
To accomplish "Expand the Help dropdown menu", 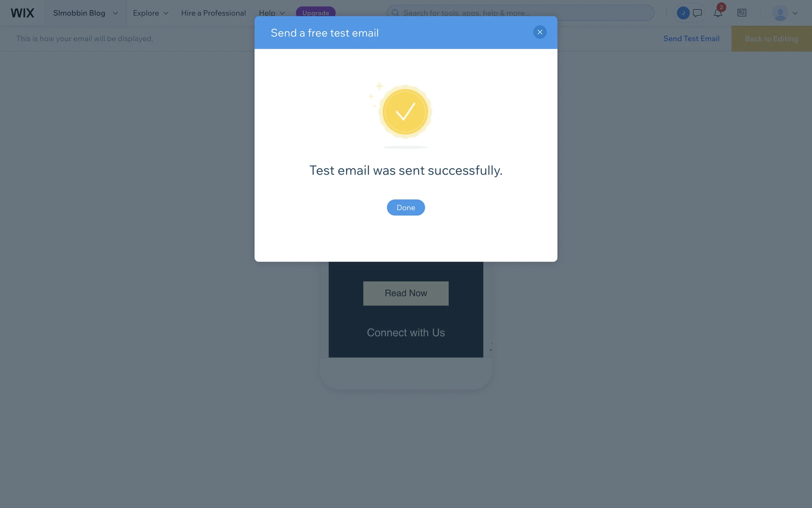I will pyautogui.click(x=272, y=13).
